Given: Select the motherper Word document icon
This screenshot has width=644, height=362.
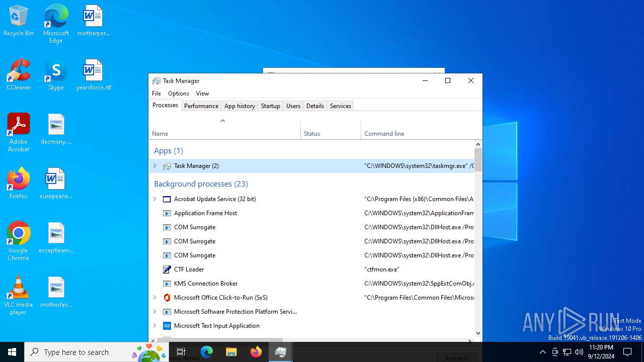Looking at the screenshot, I should 94,21.
